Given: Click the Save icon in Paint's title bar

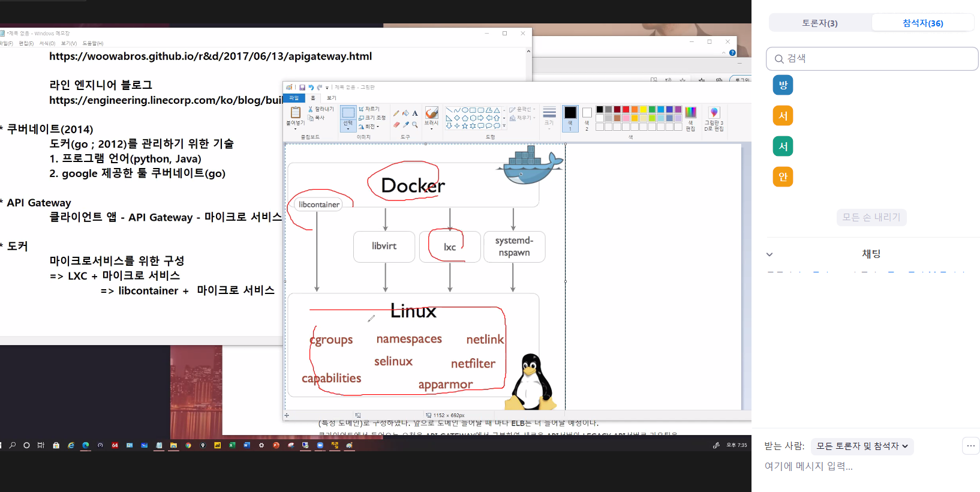Looking at the screenshot, I should (x=302, y=88).
